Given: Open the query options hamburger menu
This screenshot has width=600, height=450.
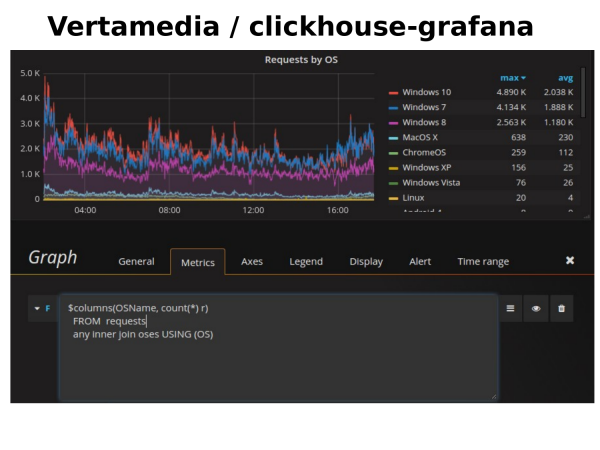Looking at the screenshot, I should (511, 309).
